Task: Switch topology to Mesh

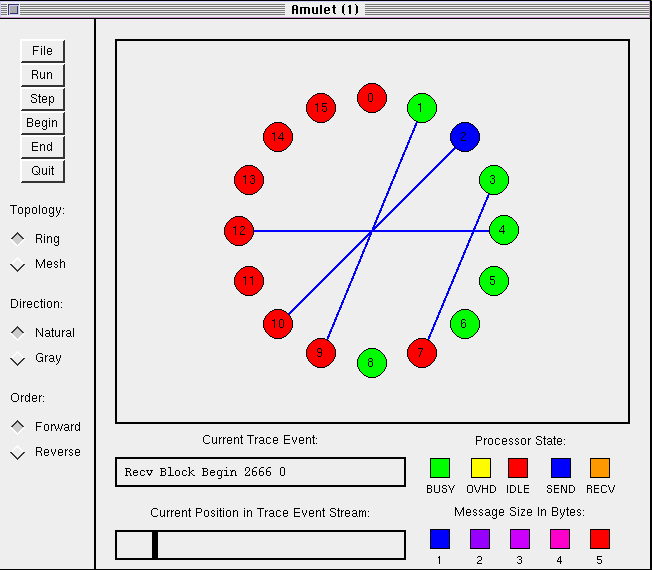Action: pos(18,264)
